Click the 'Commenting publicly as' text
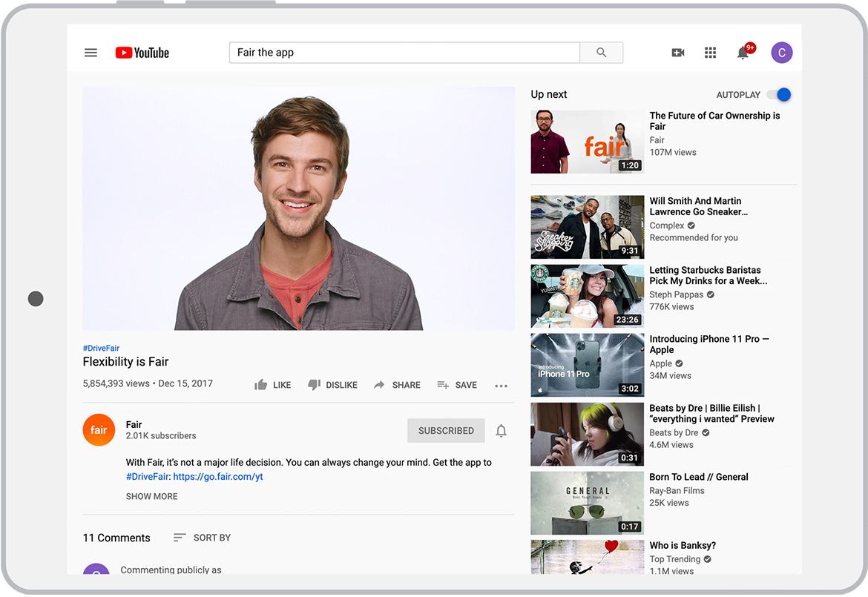The height and width of the screenshot is (597, 868). (x=171, y=570)
